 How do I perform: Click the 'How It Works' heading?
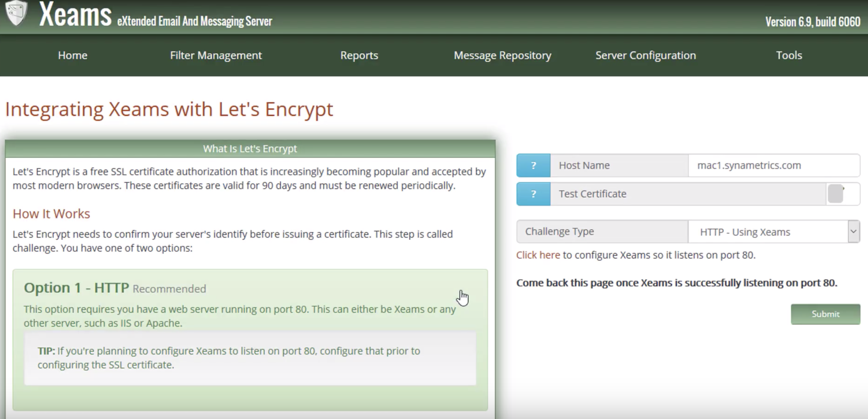pyautogui.click(x=51, y=214)
